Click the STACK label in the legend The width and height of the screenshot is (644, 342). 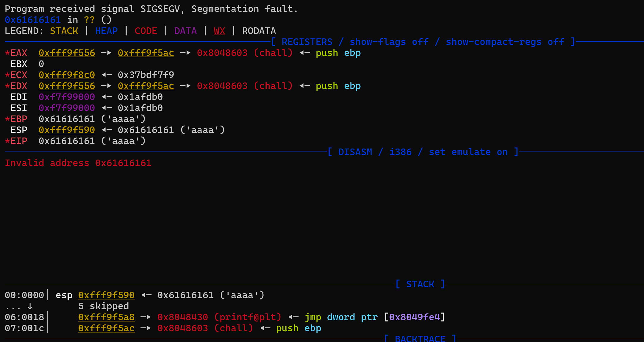(x=64, y=31)
